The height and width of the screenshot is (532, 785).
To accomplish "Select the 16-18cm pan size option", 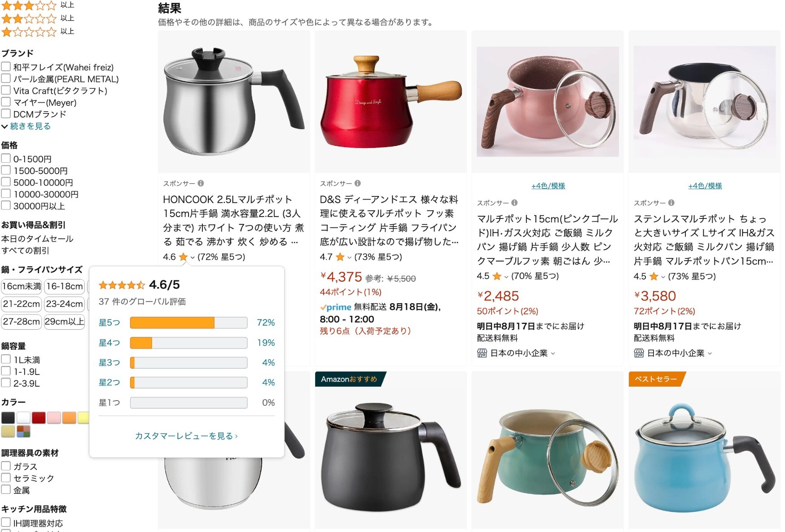I will (x=65, y=286).
